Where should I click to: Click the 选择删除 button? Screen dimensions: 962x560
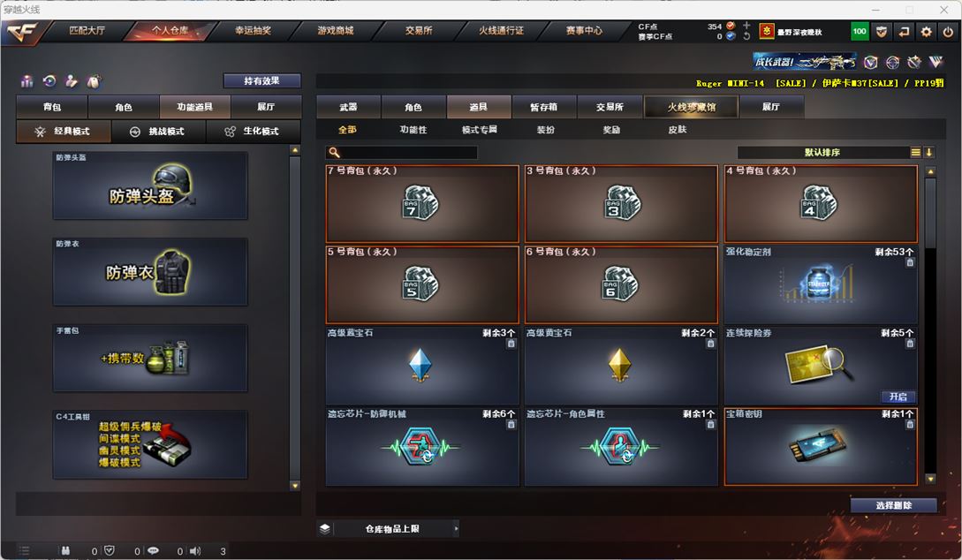[893, 505]
